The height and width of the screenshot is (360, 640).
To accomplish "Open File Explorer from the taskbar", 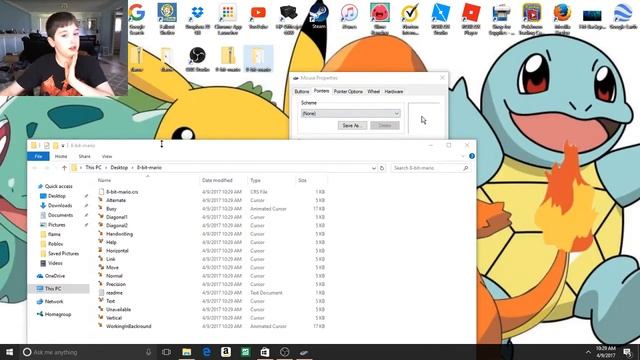I will [187, 352].
